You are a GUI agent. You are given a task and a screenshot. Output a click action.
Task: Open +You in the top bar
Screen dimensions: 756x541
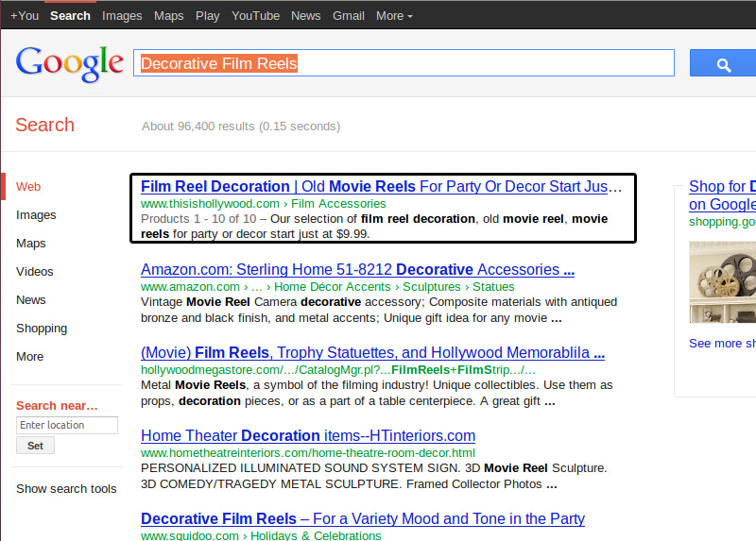click(25, 16)
